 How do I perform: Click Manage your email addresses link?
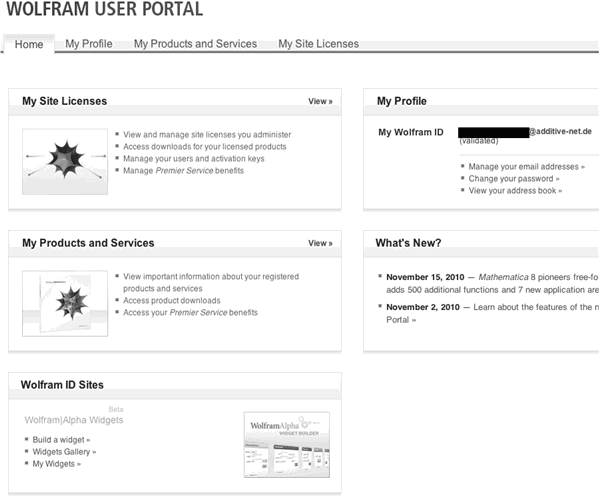(526, 167)
